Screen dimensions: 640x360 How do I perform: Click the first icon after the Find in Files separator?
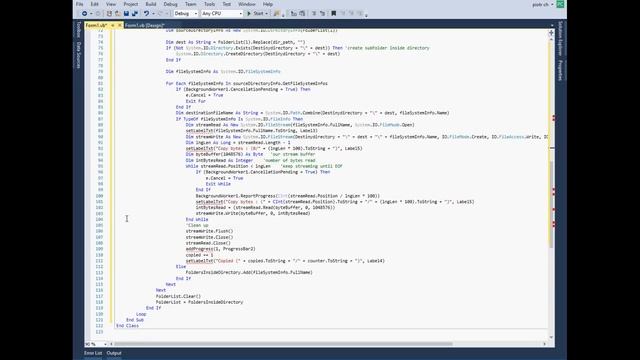click(x=293, y=13)
